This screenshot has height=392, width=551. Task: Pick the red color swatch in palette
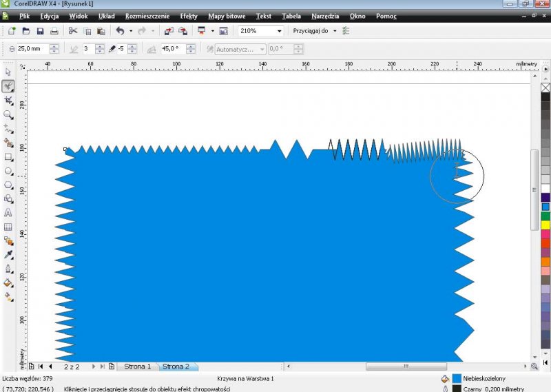tap(545, 243)
